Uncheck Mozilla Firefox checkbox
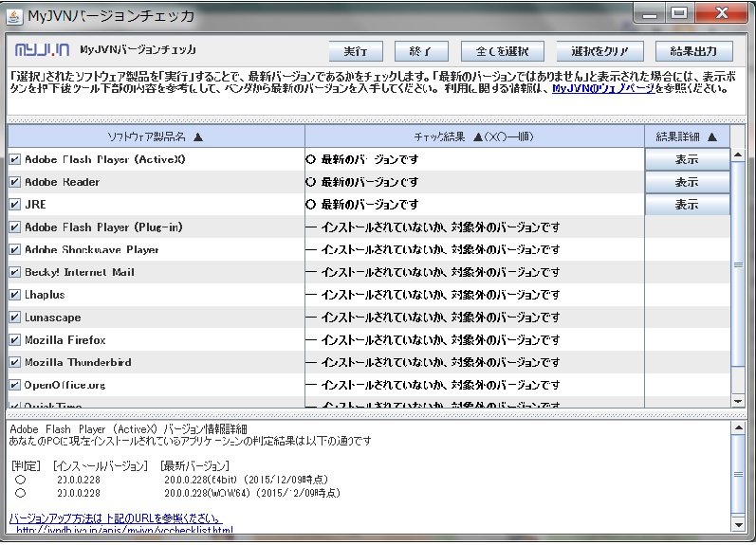Screen dimensions: 756x545 tap(15, 339)
